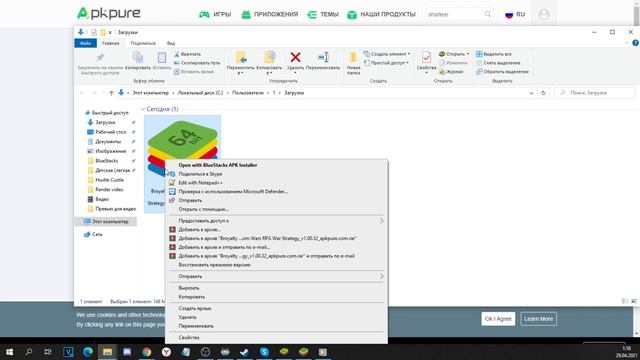The height and width of the screenshot is (360, 640).
Task: Click the Поиск: Загрузки search field
Action: [595, 93]
